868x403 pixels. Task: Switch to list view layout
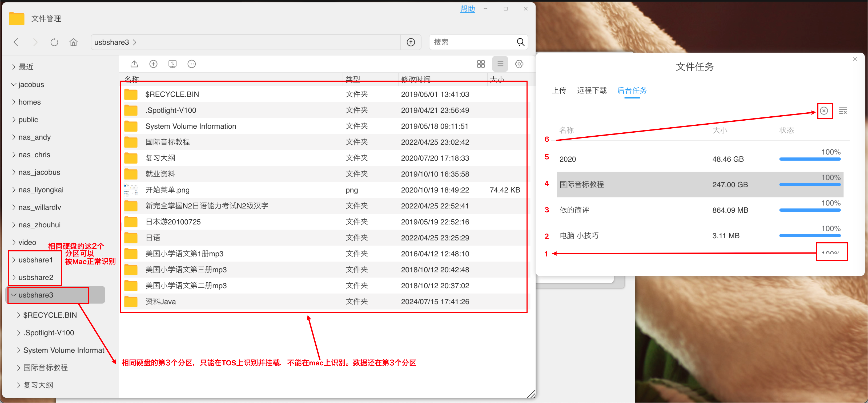[500, 64]
